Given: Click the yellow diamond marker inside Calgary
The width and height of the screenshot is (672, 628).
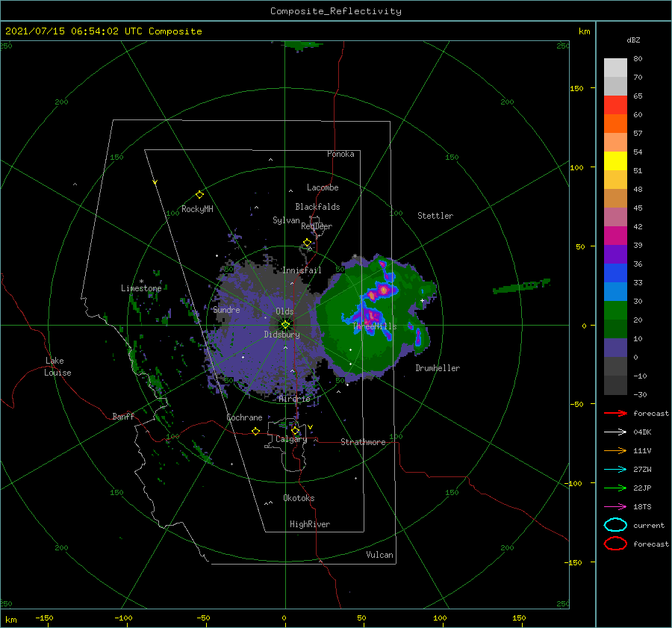Looking at the screenshot, I should pyautogui.click(x=295, y=430).
